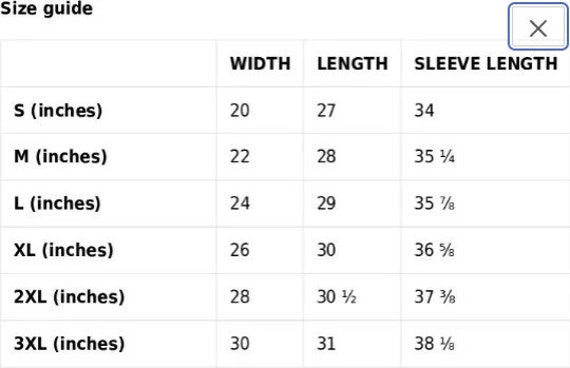Select the L (inches) row label

pyautogui.click(x=57, y=203)
